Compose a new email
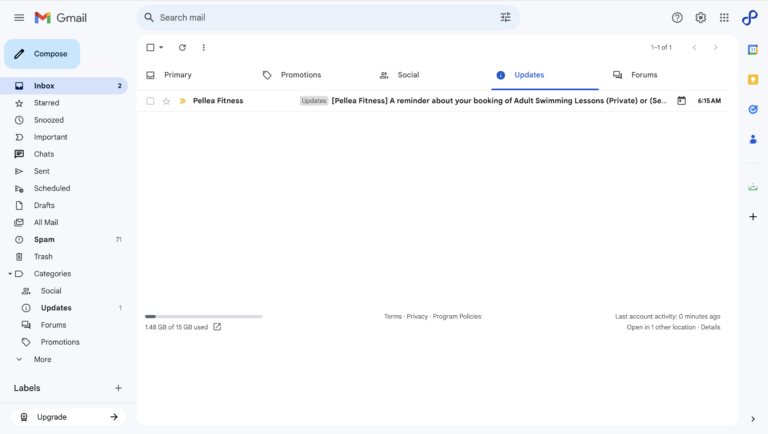This screenshot has height=434, width=768. point(42,54)
